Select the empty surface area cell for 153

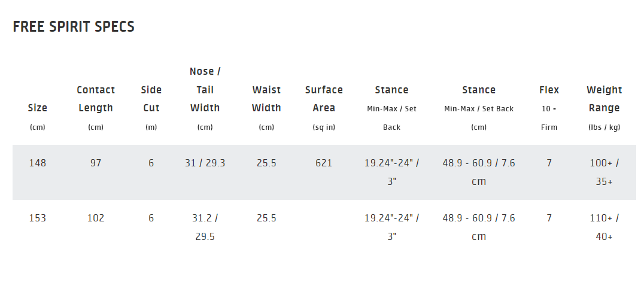click(x=324, y=227)
